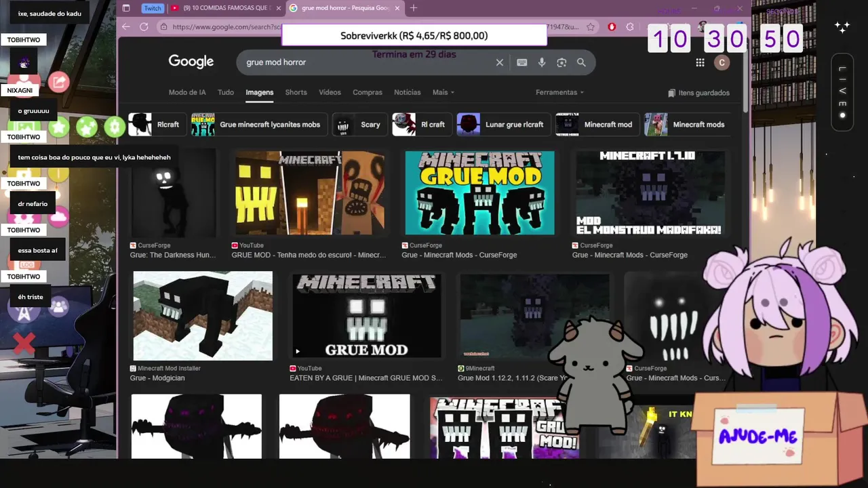Viewport: 868px width, 488px height.
Task: Open Google on-screen keyboard icon
Action: (521, 62)
